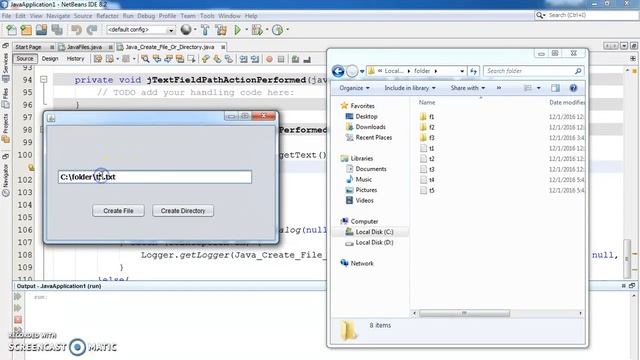Open the Explorer address bar history dropdown
Screen dimensions: 640x360
coord(462,71)
